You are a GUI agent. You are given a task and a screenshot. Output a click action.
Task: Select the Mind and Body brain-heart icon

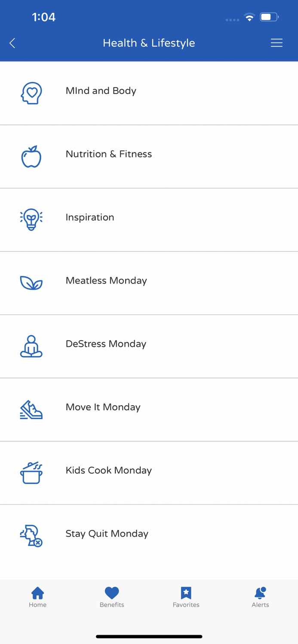[x=31, y=92]
